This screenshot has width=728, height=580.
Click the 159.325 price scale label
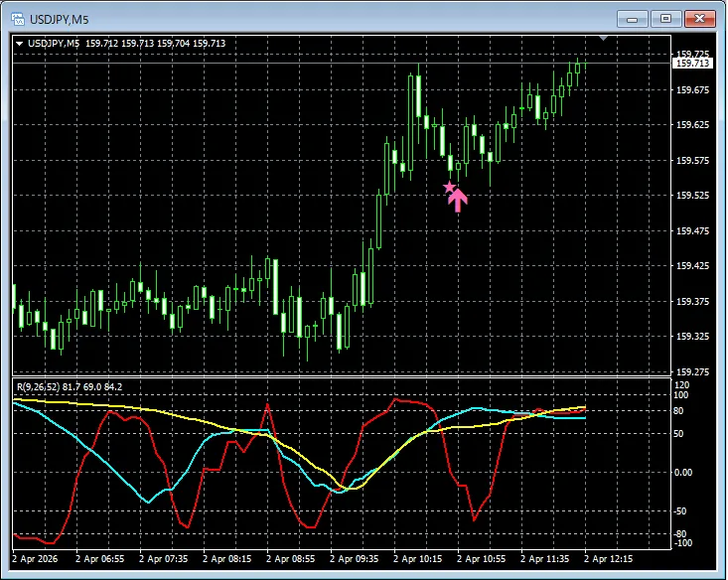click(692, 337)
